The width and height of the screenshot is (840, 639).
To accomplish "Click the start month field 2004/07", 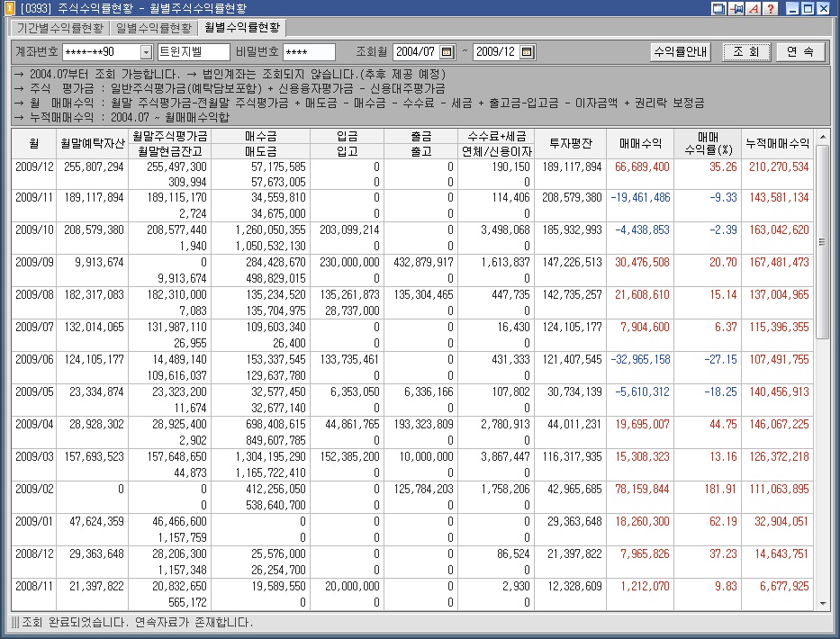I will pyautogui.click(x=415, y=52).
